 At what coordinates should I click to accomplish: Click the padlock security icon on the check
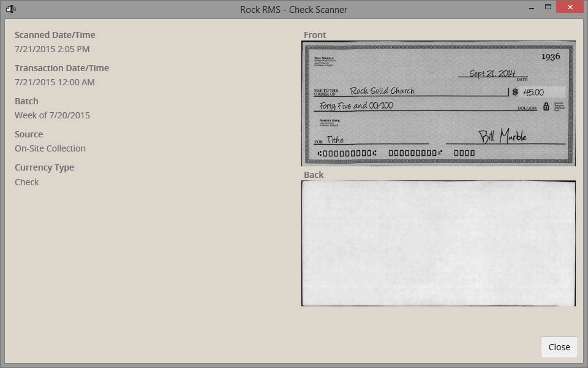[546, 106]
